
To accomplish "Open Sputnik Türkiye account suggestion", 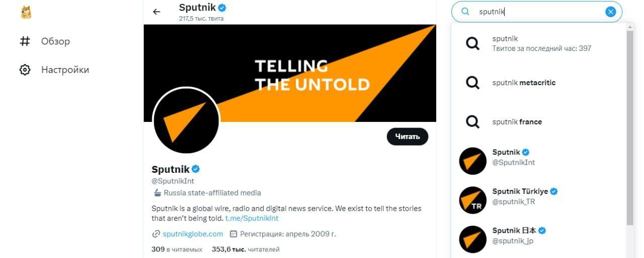I will click(539, 201).
